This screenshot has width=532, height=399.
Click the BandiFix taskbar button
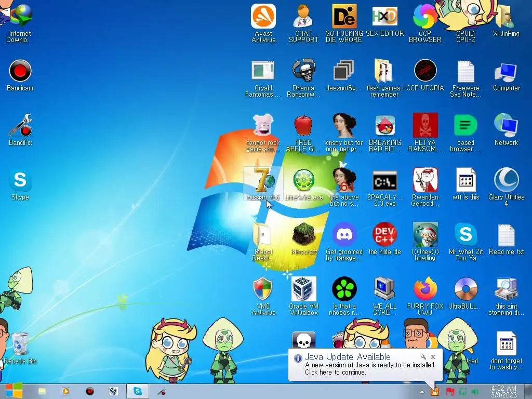pyautogui.click(x=162, y=391)
